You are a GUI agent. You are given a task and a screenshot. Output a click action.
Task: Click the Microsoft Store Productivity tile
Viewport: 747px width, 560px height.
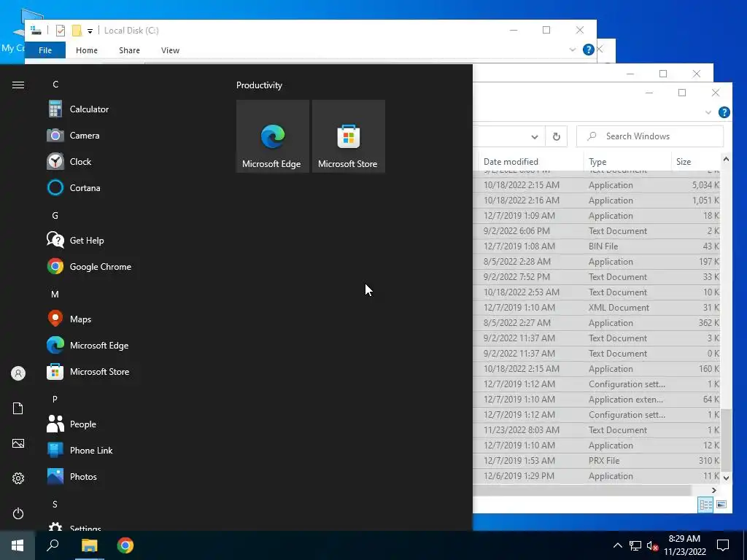point(348,136)
